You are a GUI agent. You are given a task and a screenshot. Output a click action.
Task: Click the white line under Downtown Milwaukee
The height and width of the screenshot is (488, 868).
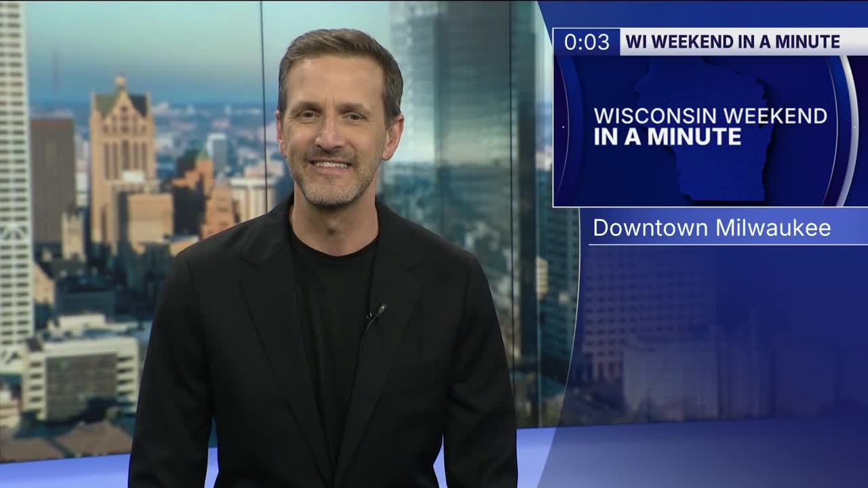pyautogui.click(x=726, y=244)
